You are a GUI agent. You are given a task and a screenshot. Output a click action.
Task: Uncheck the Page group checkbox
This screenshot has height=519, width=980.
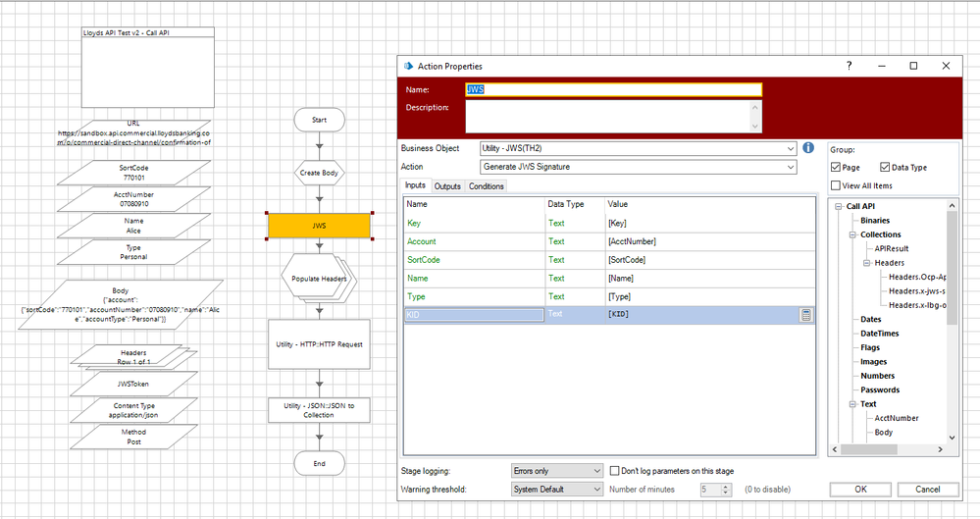point(837,168)
